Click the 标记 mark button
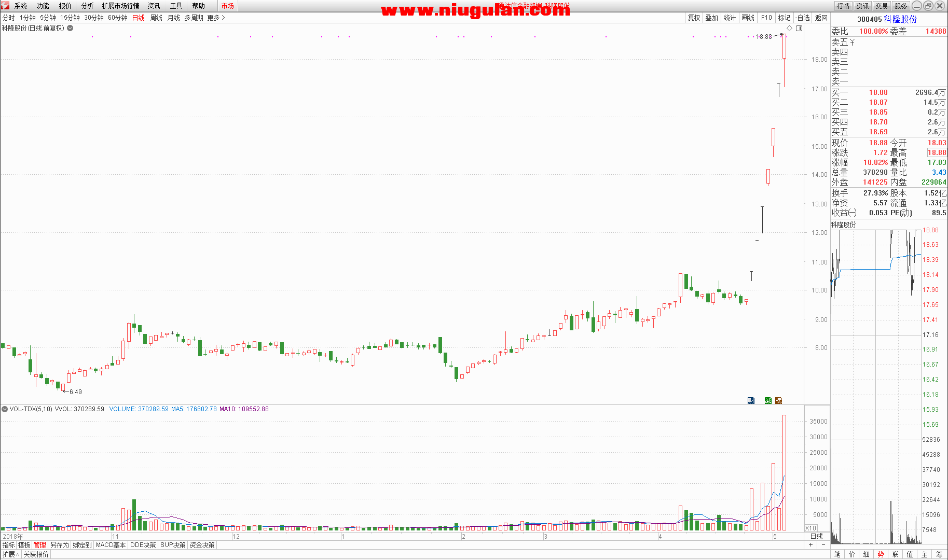The width and height of the screenshot is (948, 560). tap(785, 18)
